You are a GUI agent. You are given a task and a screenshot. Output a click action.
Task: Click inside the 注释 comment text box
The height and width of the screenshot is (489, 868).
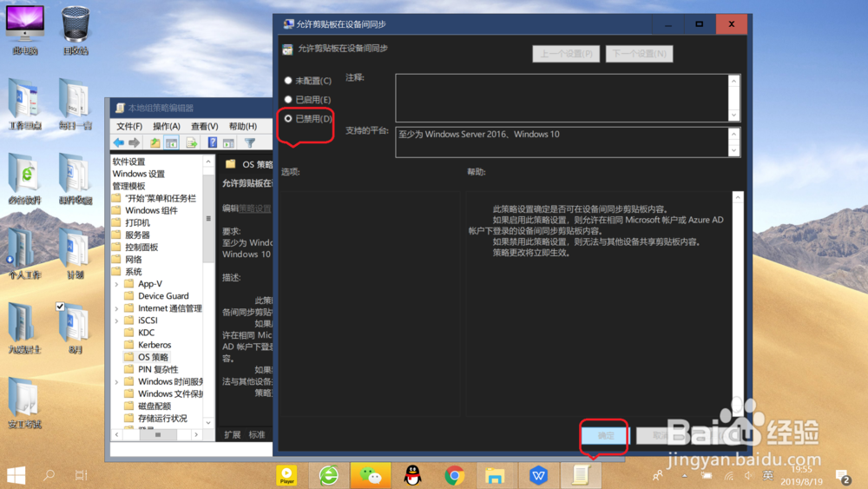(562, 98)
